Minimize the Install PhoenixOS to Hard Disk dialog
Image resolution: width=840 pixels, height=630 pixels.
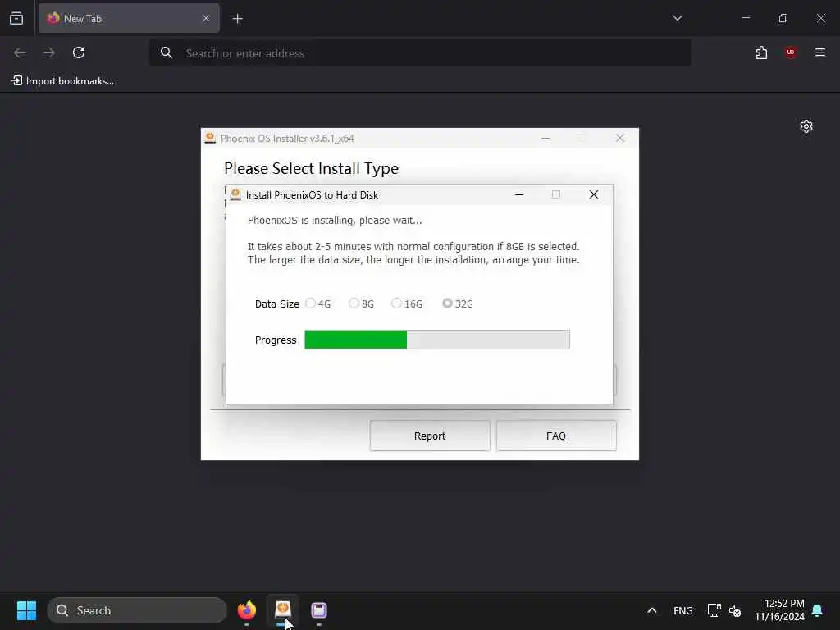[x=519, y=194]
